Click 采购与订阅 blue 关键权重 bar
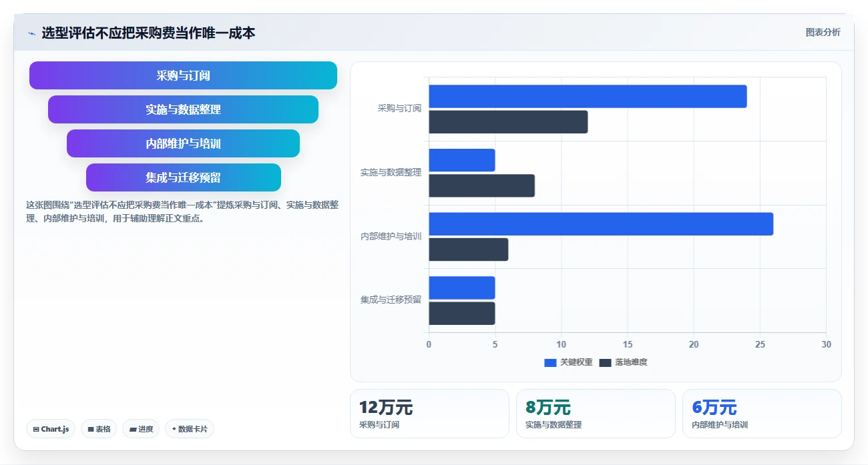 (588, 96)
